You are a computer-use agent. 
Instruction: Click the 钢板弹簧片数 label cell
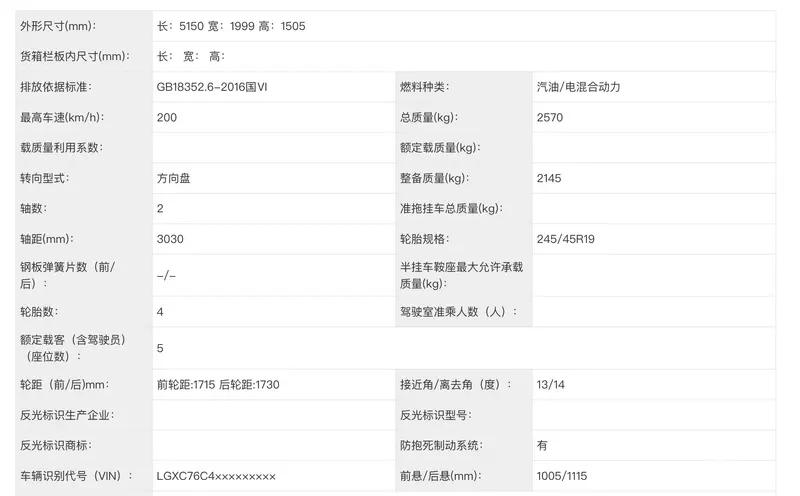68,275
